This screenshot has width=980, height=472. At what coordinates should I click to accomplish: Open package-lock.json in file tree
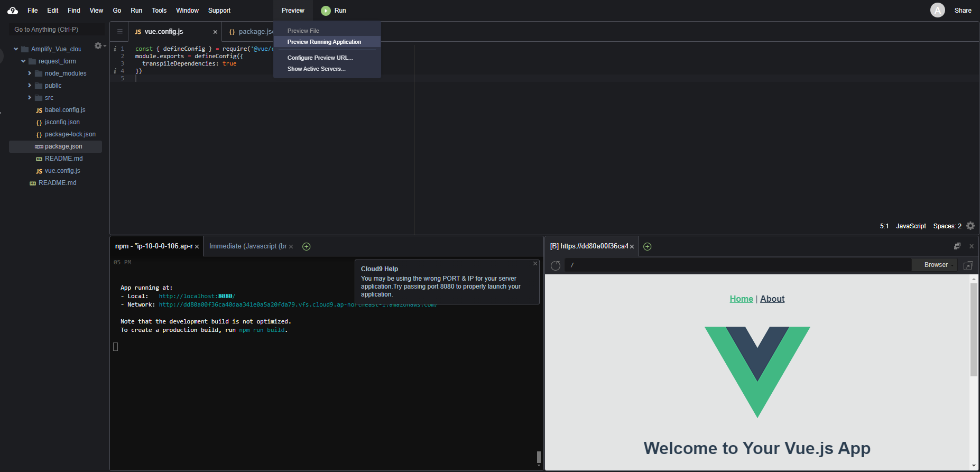[70, 134]
